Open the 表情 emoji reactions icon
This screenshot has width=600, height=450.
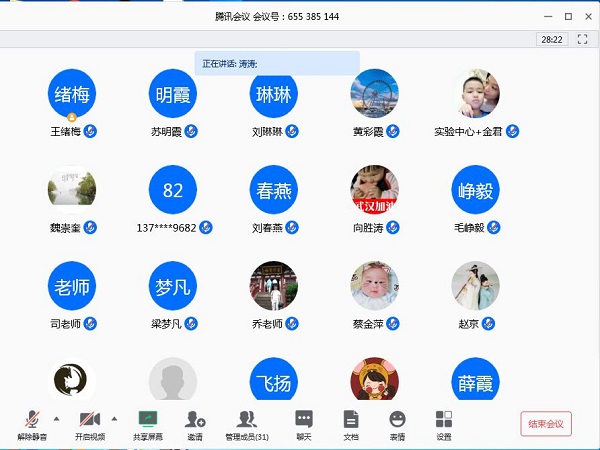[397, 419]
